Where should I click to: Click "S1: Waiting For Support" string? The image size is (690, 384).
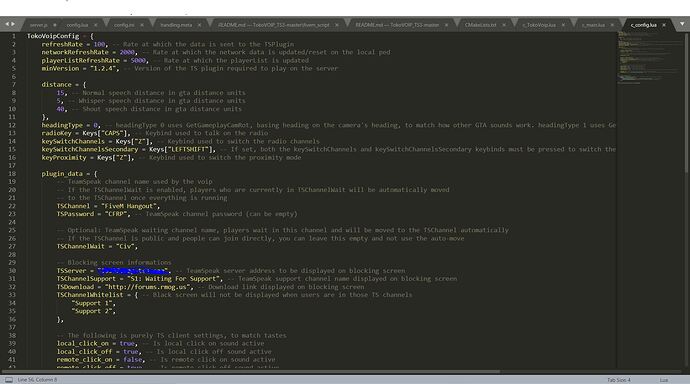pyautogui.click(x=174, y=278)
